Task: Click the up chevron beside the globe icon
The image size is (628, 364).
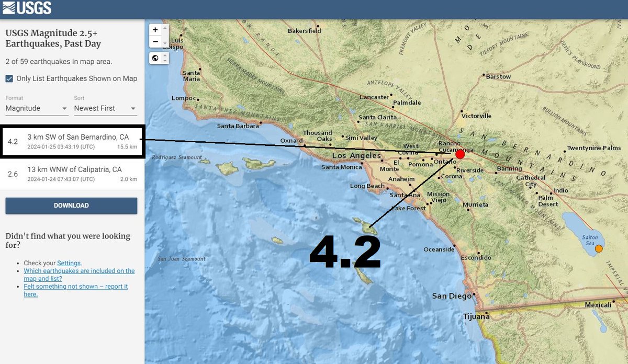Action: click(x=165, y=55)
